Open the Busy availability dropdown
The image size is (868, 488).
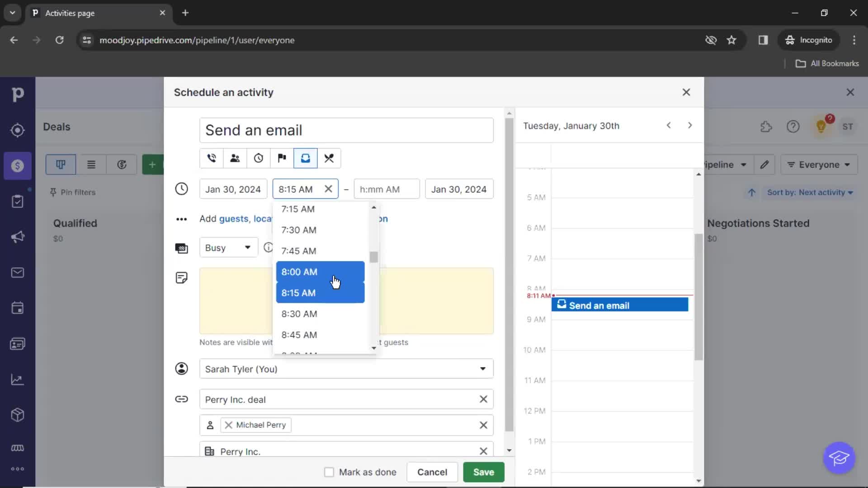(x=228, y=248)
